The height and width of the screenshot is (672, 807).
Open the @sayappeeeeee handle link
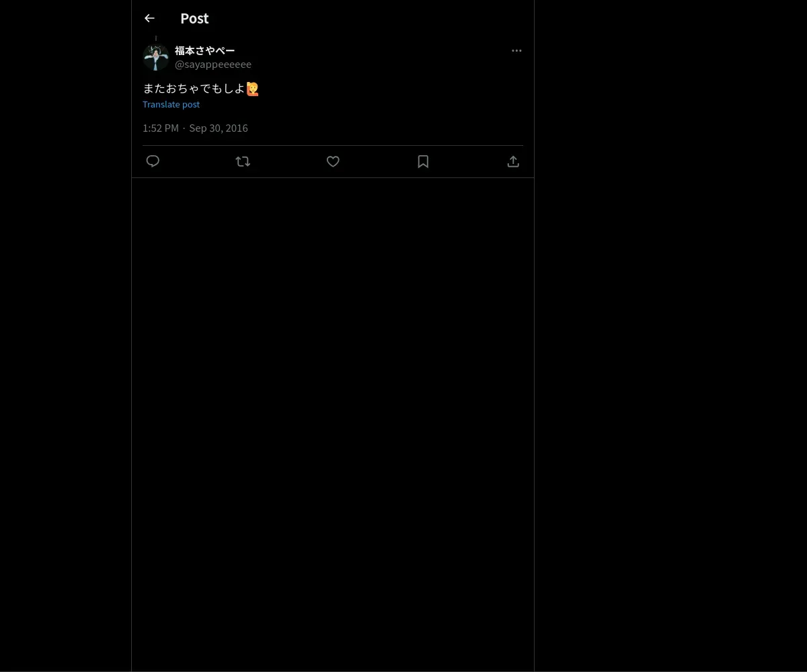(213, 64)
